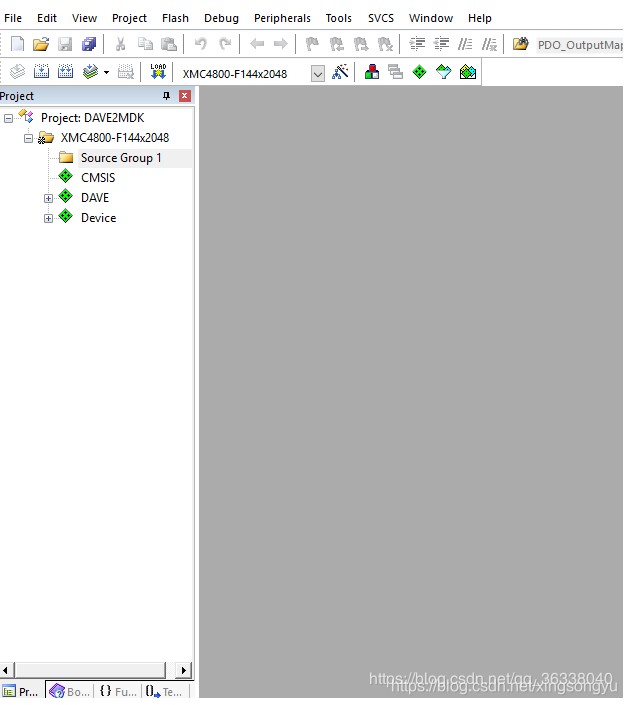627x705 pixels.
Task: Open the SVCS menu
Action: [381, 18]
